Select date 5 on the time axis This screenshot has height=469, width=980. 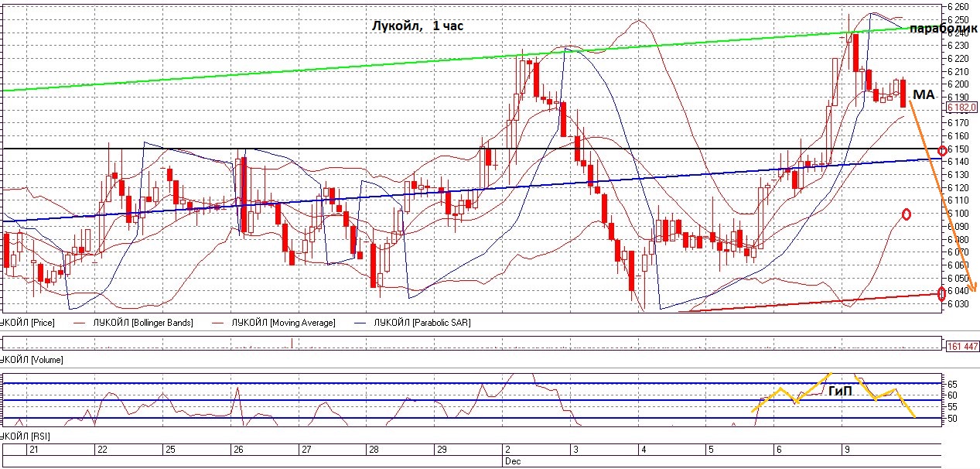tap(709, 449)
